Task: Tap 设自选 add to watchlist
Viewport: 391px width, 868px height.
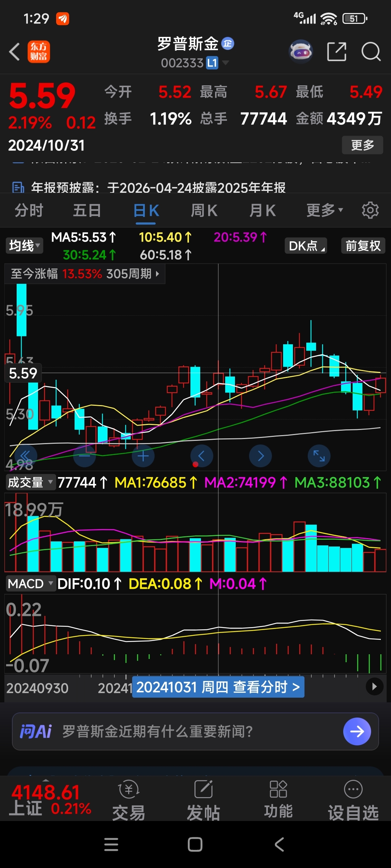Action: click(x=353, y=800)
